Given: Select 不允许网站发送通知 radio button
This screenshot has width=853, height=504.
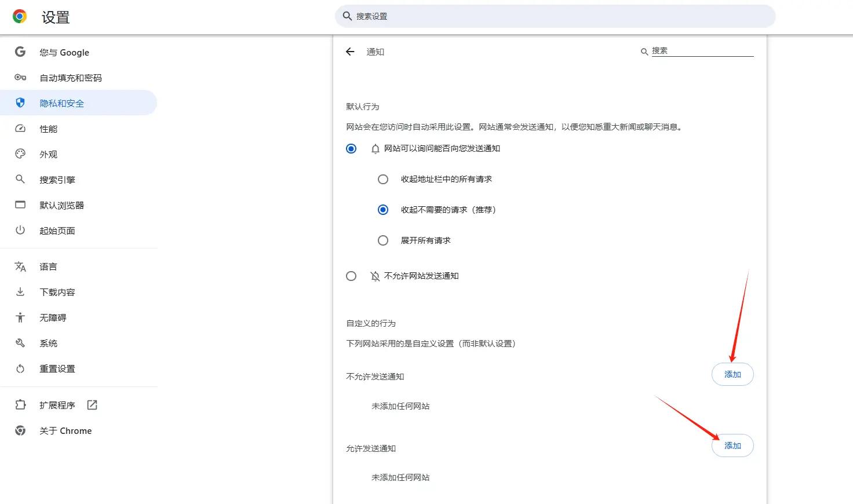Looking at the screenshot, I should pyautogui.click(x=351, y=276).
